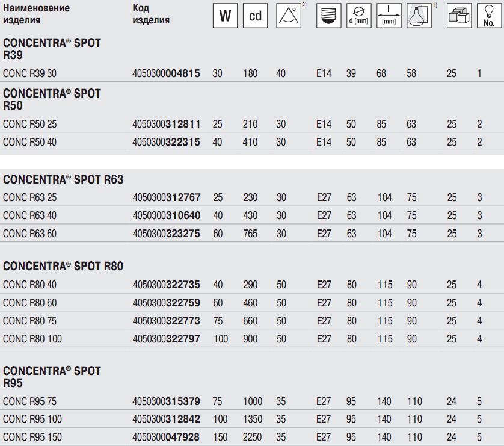504x446 pixels.
Task: Select the CONC R80 100 row label
Action: point(32,339)
